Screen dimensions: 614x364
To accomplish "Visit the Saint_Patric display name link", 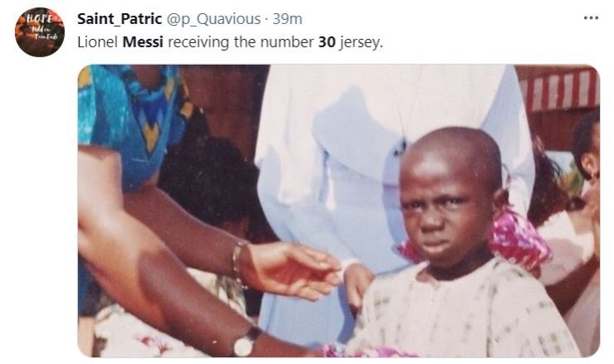I will [119, 19].
